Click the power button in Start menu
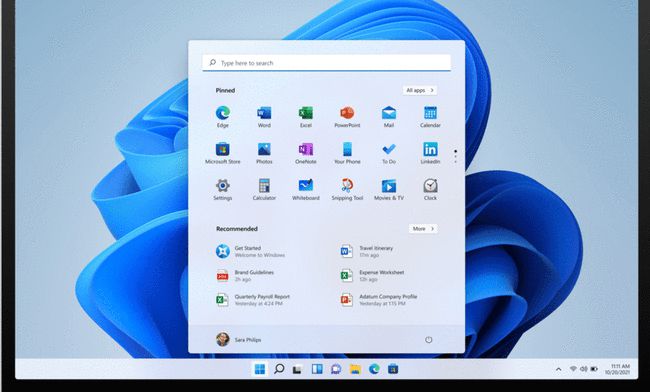This screenshot has height=392, width=650. coord(429,340)
